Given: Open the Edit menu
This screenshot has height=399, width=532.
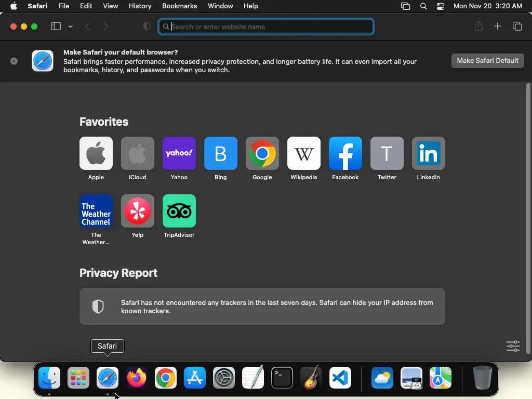Looking at the screenshot, I should [86, 6].
